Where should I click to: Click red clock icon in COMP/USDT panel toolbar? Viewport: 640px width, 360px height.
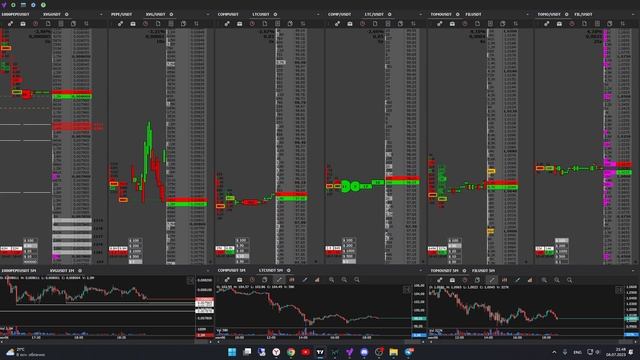pos(362,24)
